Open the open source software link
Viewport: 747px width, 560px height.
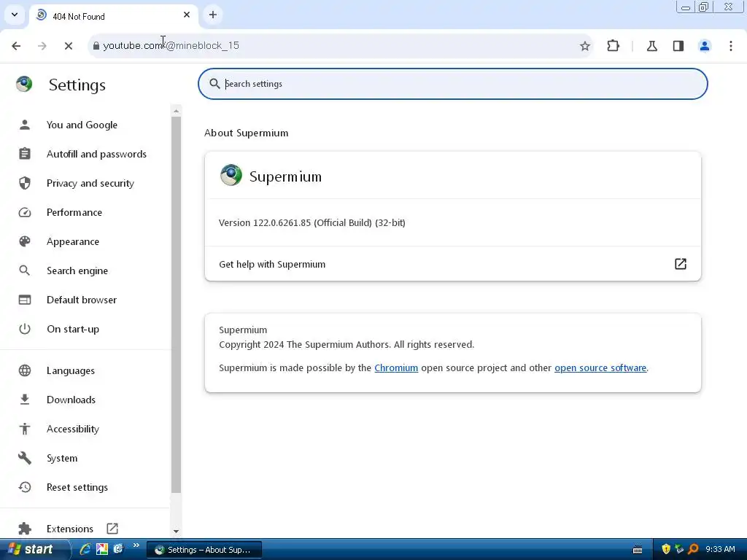click(600, 368)
